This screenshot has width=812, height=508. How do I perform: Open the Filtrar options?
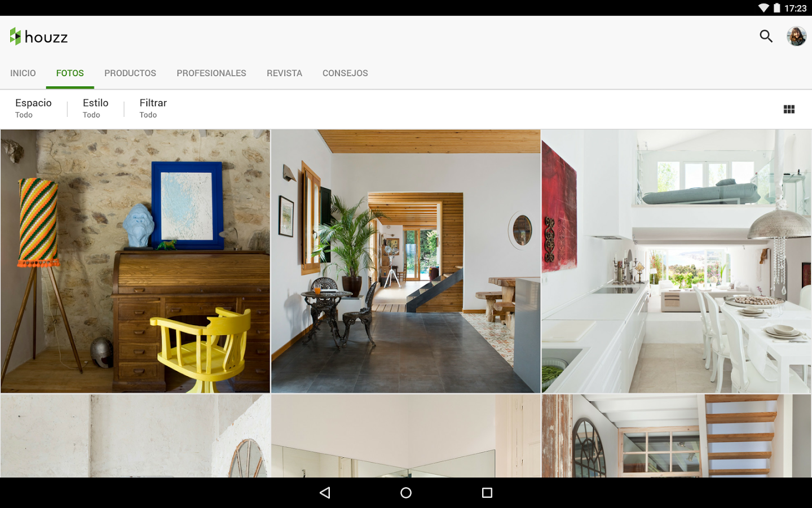point(152,107)
